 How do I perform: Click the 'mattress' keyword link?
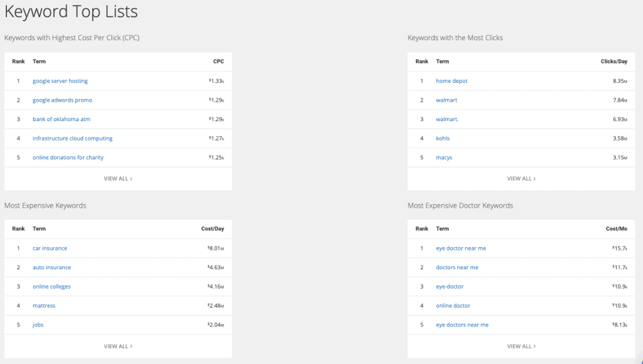(44, 306)
